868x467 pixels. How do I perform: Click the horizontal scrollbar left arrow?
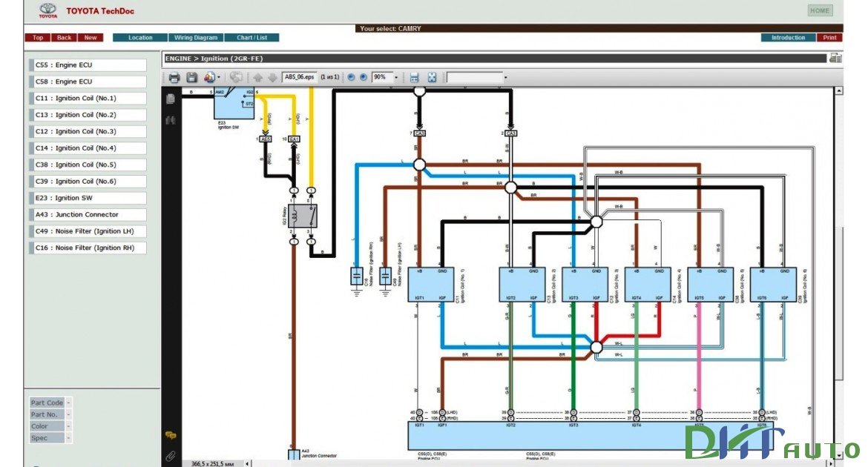coord(248,463)
